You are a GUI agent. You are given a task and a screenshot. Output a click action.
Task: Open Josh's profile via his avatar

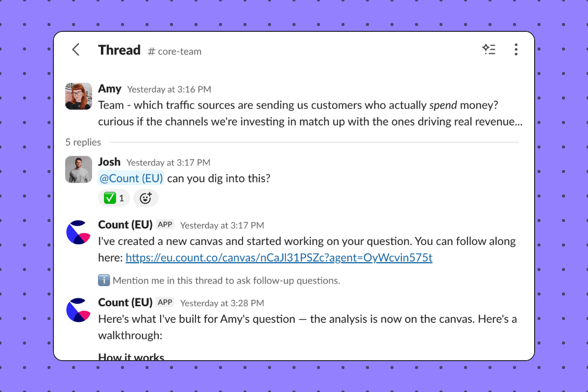78,169
